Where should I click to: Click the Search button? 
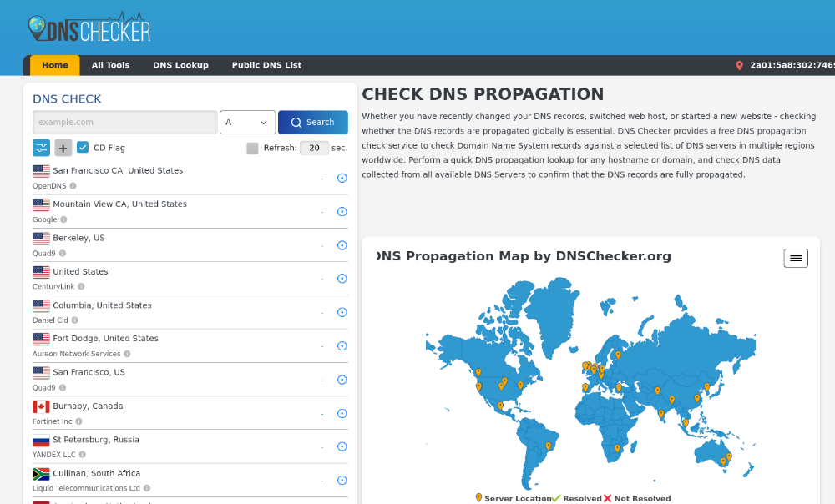313,123
